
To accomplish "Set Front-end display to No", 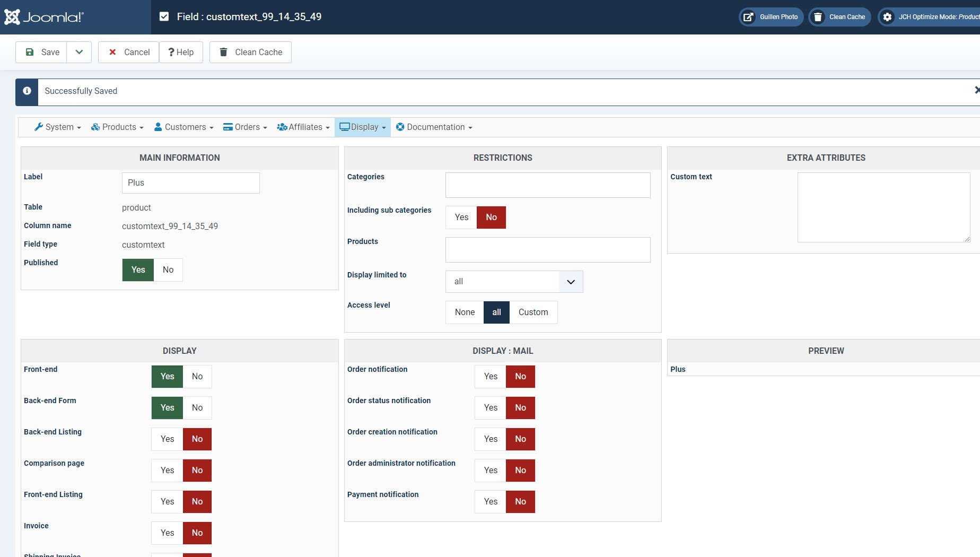I will 197,377.
